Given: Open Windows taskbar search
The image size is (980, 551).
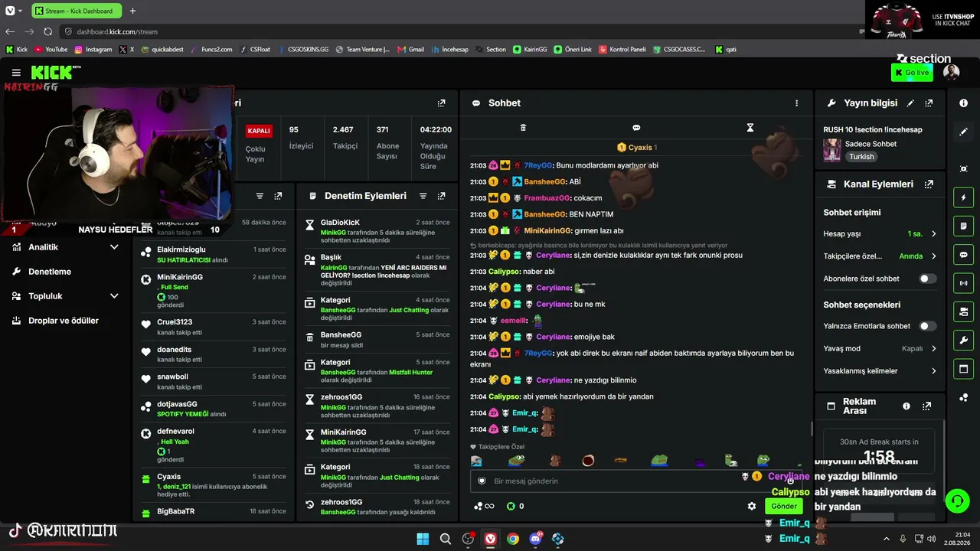Looking at the screenshot, I should [445, 539].
